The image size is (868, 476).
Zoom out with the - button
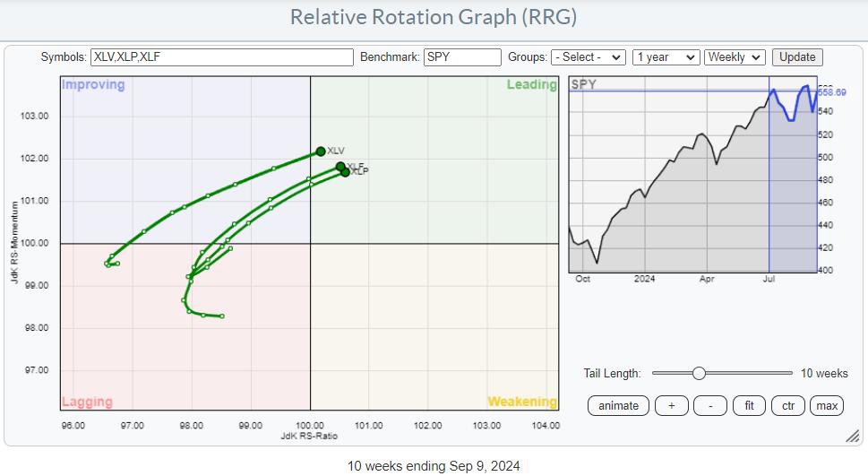(710, 406)
